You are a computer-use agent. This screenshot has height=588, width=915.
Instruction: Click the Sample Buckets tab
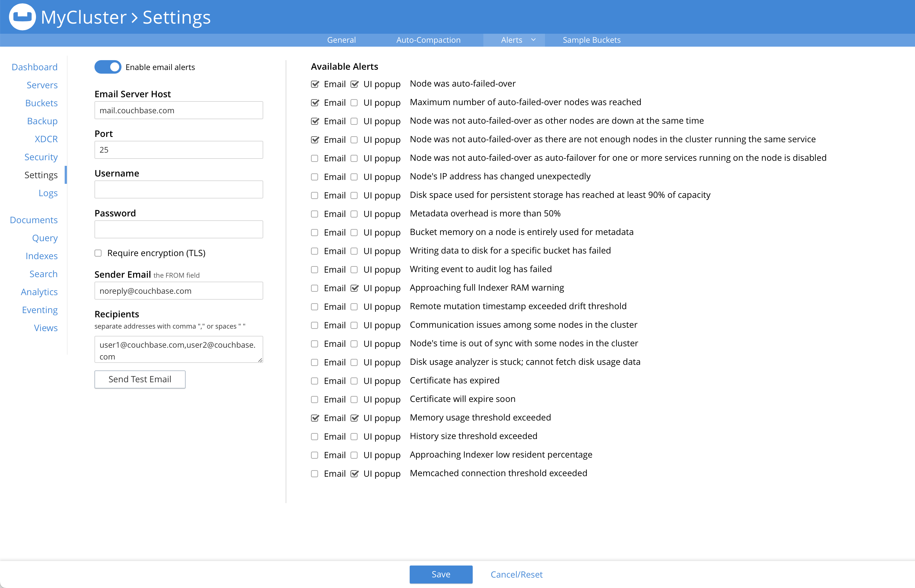click(x=591, y=39)
